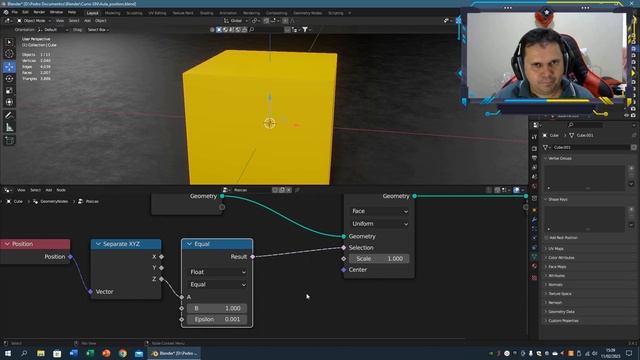Open the Object Data properties green triangle tab
The image size is (640, 360).
[x=534, y=256]
